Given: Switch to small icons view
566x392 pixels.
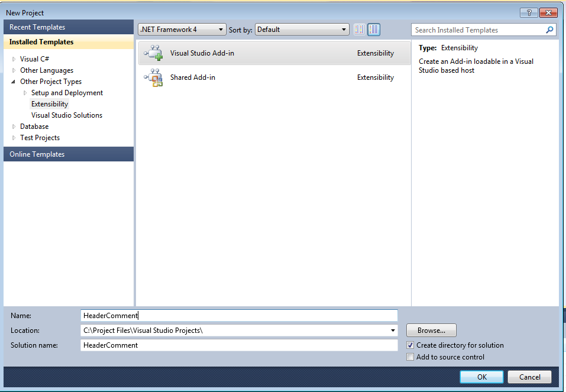Looking at the screenshot, I should click(x=359, y=30).
